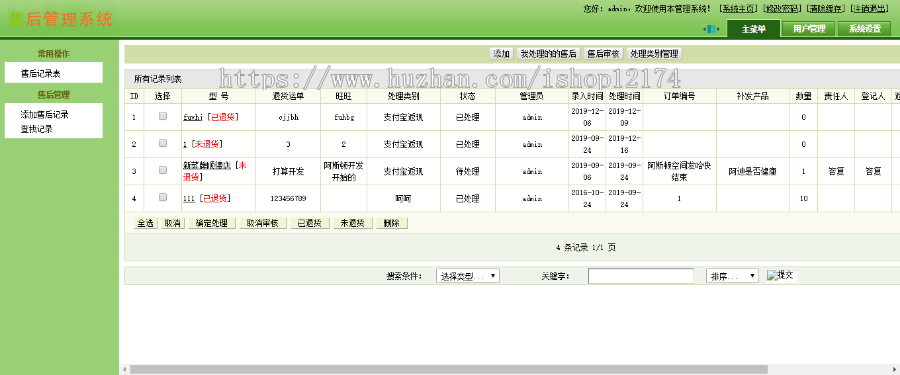Click the 退货运单 cell "ojjbh" in row 1
Screen dimensions: 900x375
288,117
